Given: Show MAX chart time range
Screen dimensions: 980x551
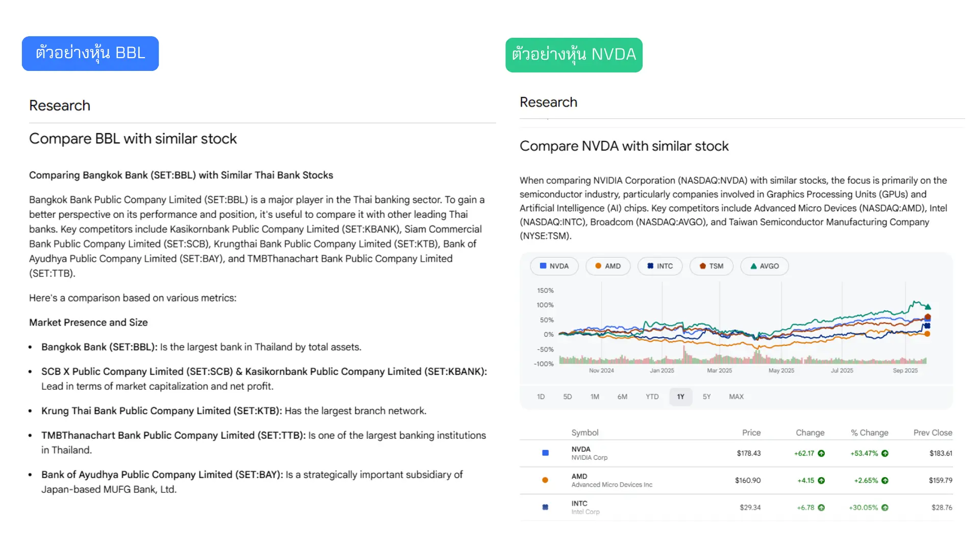Looking at the screenshot, I should click(x=736, y=396).
